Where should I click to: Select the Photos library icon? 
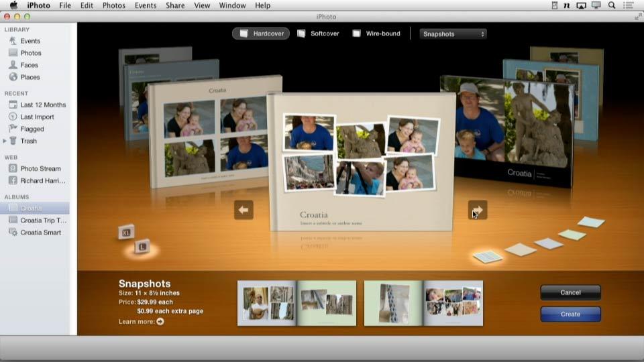tap(13, 52)
